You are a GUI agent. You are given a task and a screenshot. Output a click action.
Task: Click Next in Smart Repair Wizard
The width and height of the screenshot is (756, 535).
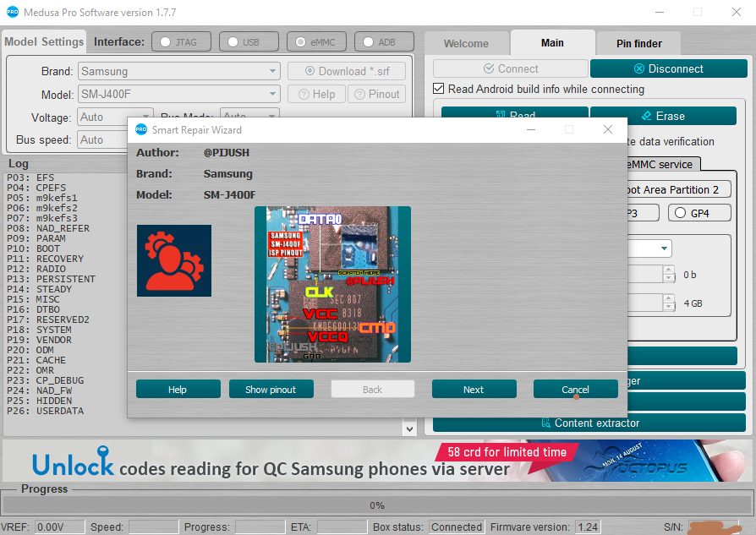pyautogui.click(x=474, y=390)
